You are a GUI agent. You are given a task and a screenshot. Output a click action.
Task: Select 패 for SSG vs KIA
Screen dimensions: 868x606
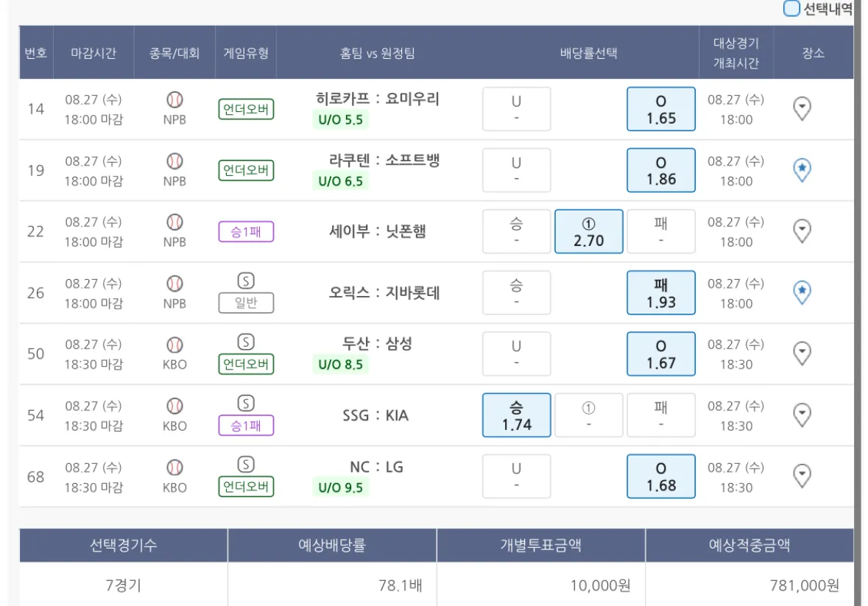click(660, 415)
